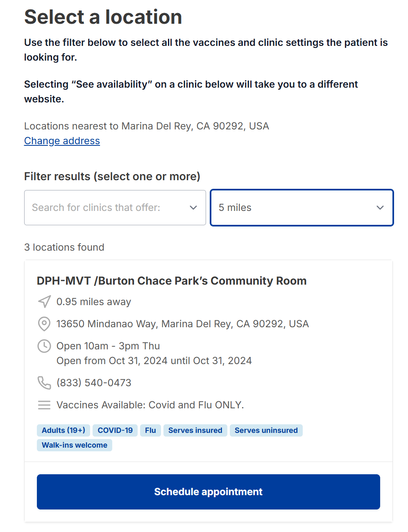Viewport: 408px width, 532px height.
Task: Click the three-line notes icon
Action: point(44,405)
